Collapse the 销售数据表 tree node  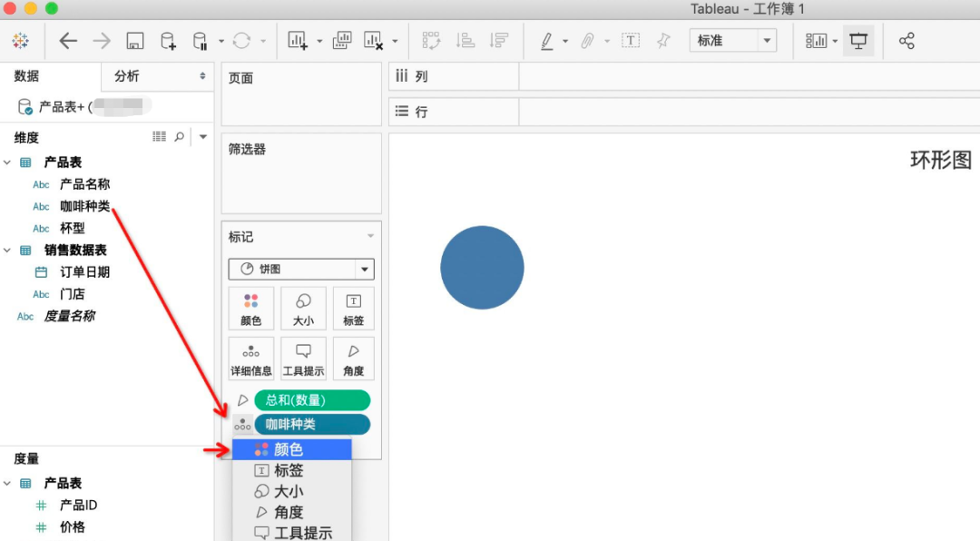[7, 251]
